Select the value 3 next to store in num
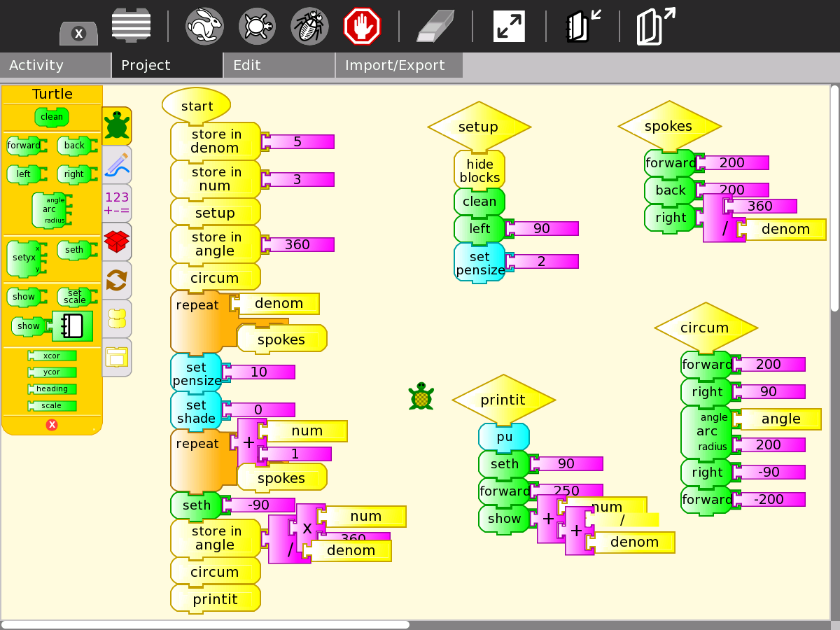Viewport: 840px width, 630px height. 297,179
